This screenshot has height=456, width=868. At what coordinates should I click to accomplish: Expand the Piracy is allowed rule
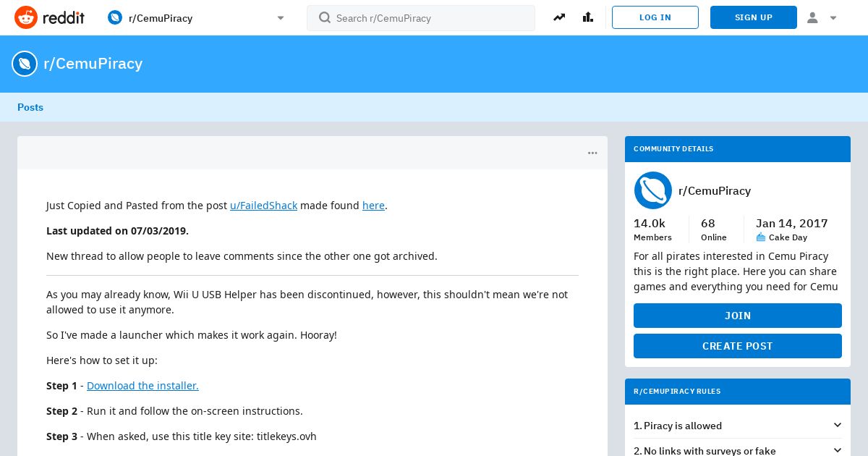pyautogui.click(x=738, y=426)
